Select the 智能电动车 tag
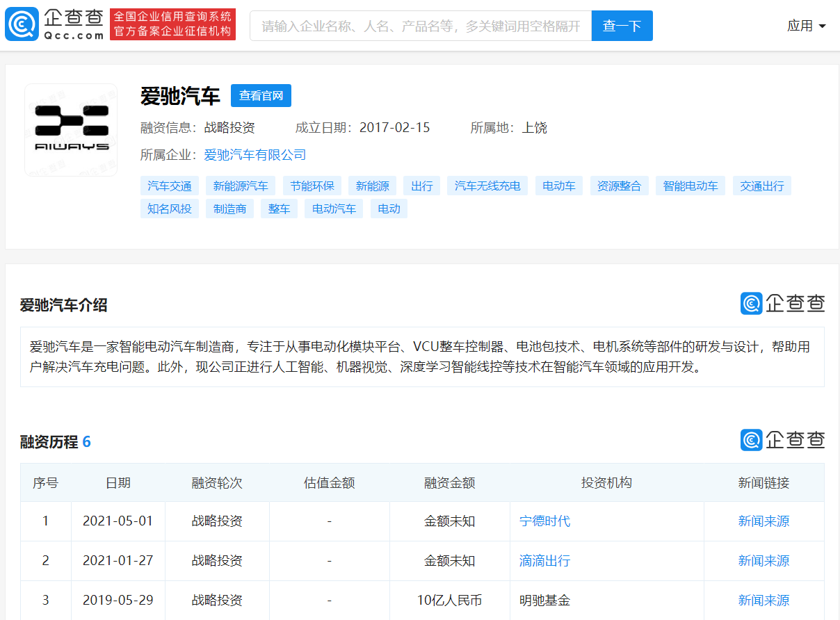This screenshot has height=620, width=840. pyautogui.click(x=690, y=186)
